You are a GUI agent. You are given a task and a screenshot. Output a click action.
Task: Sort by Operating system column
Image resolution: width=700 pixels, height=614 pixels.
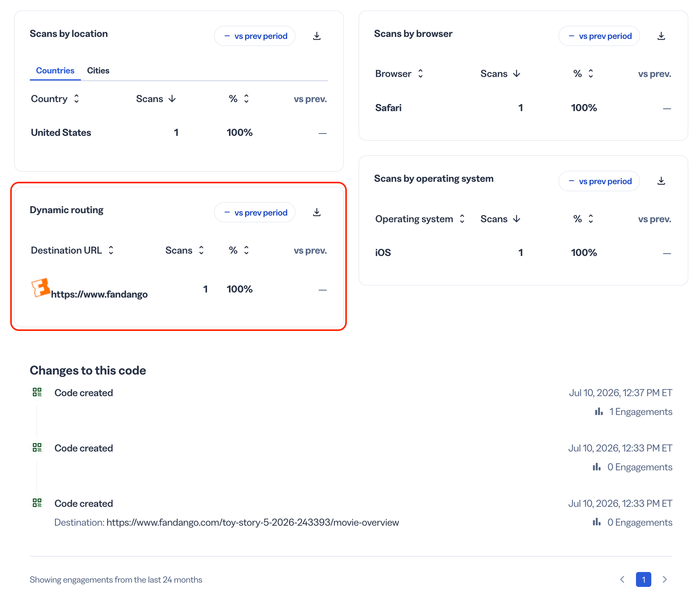(x=420, y=219)
